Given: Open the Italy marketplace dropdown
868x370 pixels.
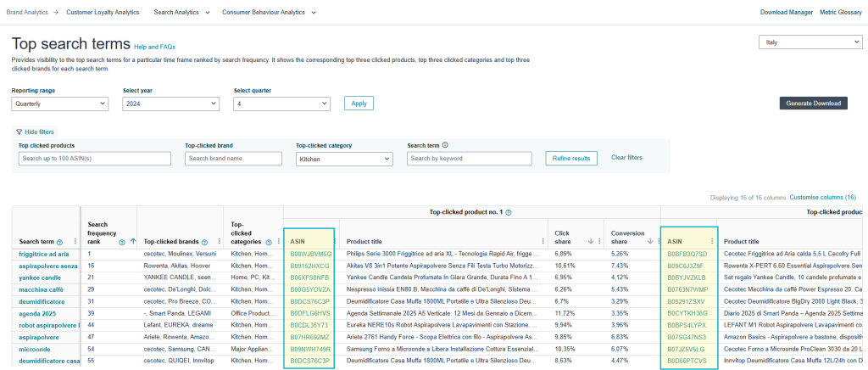Looking at the screenshot, I should coord(810,42).
